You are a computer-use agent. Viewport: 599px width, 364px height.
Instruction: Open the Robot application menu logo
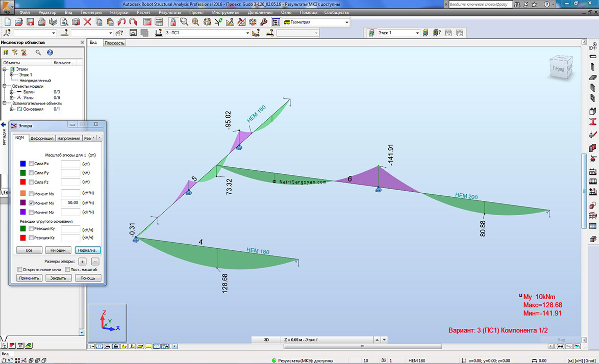7,7
